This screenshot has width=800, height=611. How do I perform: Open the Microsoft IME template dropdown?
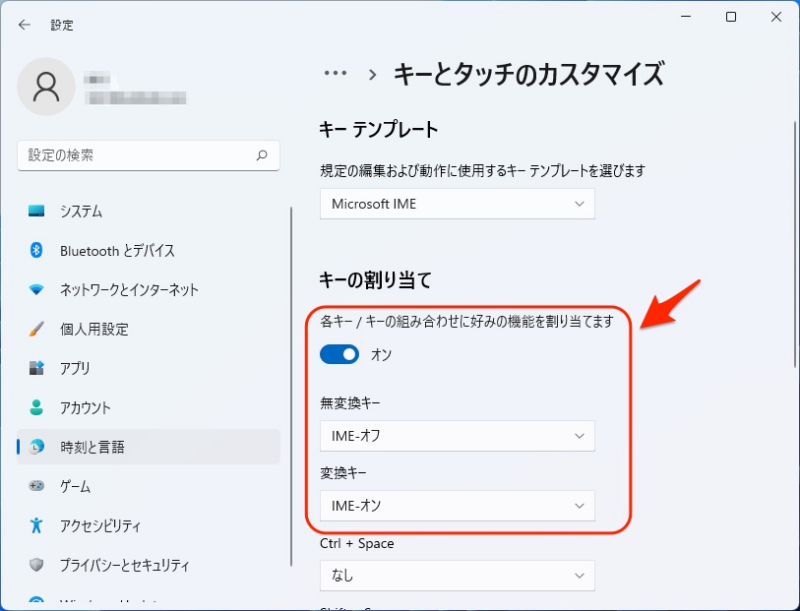tap(457, 204)
